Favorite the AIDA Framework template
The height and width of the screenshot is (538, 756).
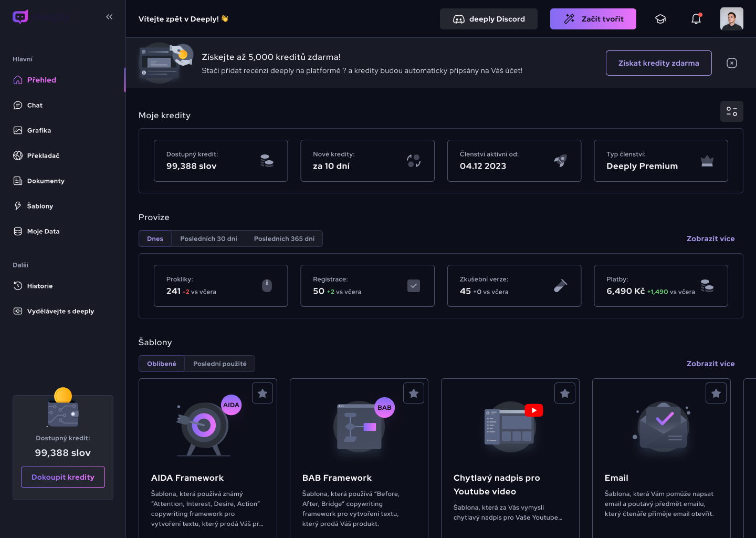click(262, 392)
